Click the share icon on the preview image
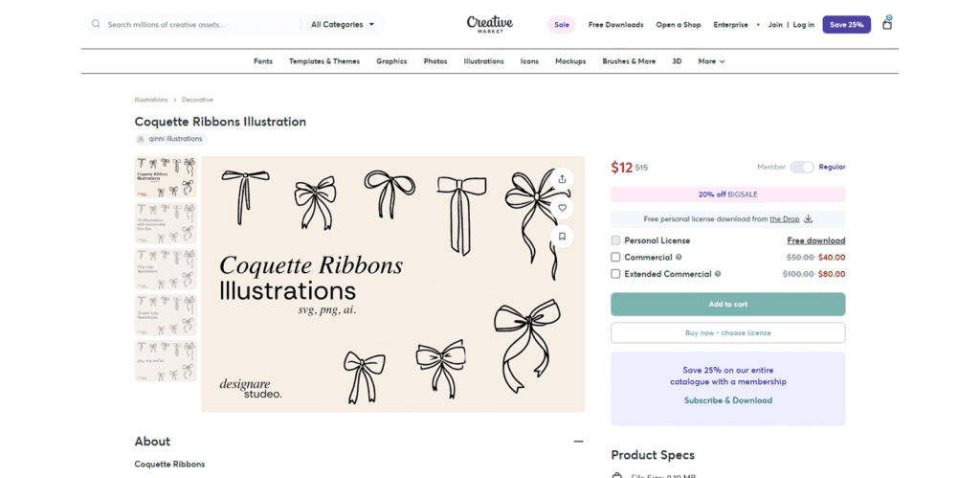This screenshot has width=980, height=478. coord(562,178)
